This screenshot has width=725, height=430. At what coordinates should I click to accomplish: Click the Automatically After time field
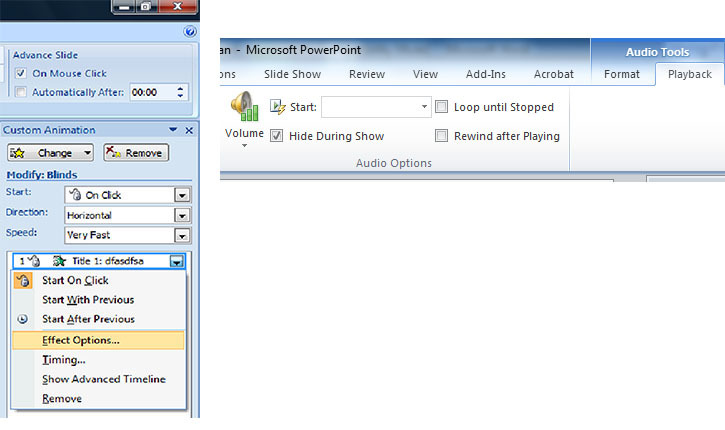153,92
